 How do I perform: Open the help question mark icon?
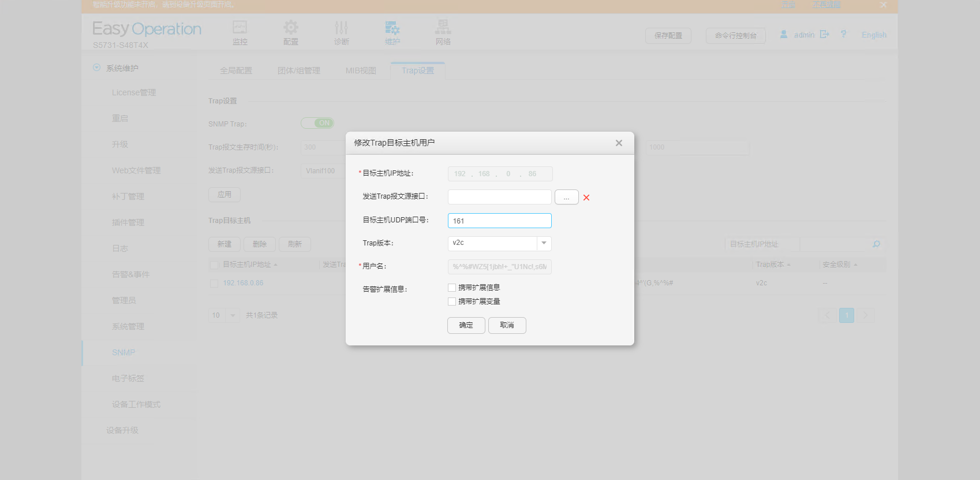pos(844,35)
